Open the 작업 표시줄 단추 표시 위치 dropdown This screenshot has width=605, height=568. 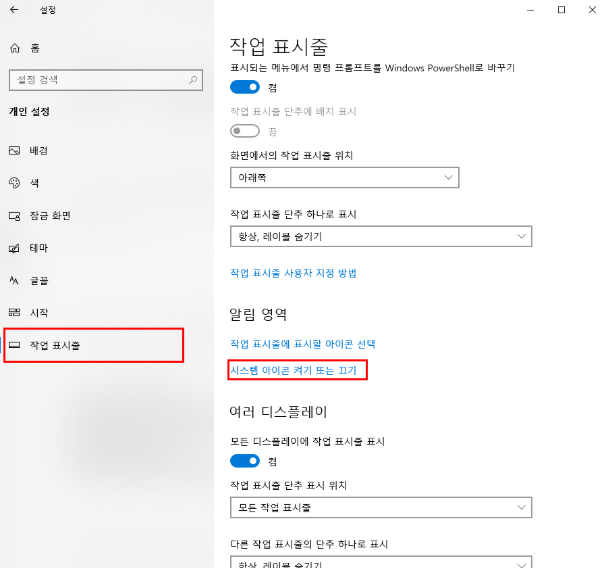(380, 508)
